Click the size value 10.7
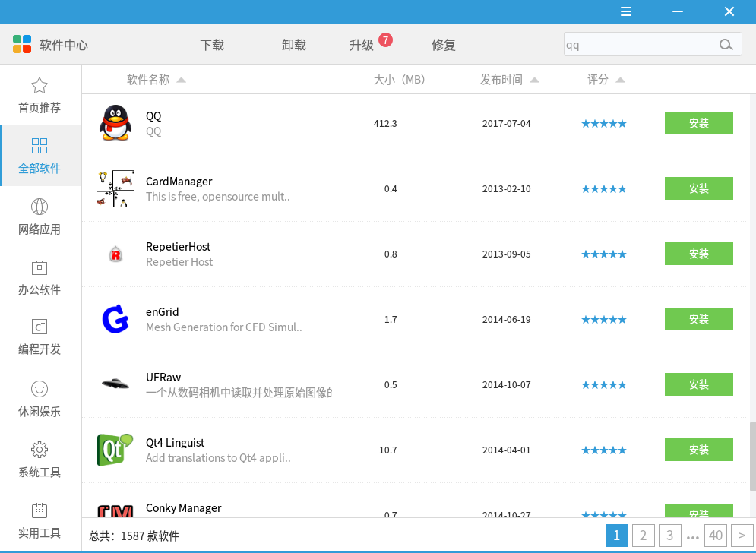This screenshot has width=756, height=553. (x=387, y=450)
